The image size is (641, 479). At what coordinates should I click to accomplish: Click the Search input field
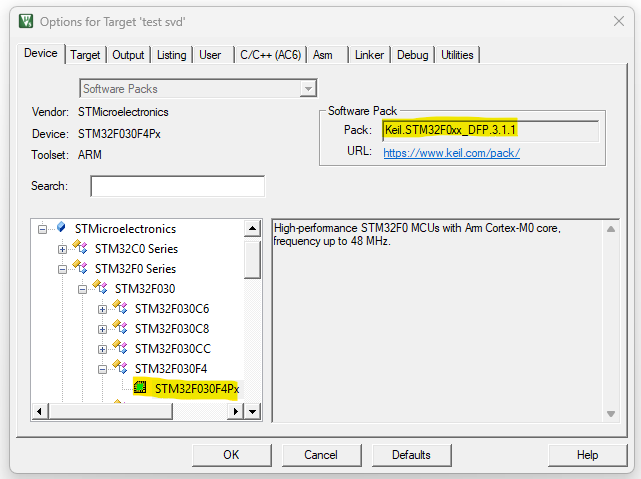[177, 186]
